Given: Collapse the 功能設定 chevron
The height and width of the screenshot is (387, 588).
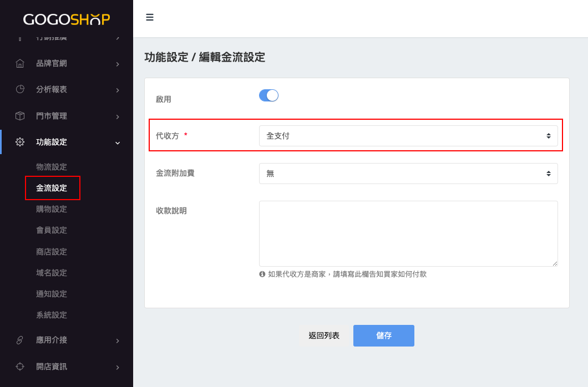Looking at the screenshot, I should [x=118, y=143].
